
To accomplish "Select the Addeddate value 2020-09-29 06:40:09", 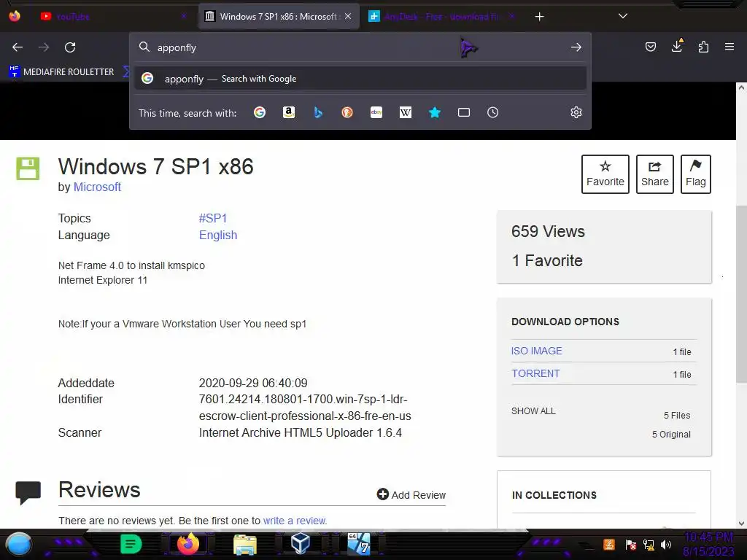I will pos(253,383).
